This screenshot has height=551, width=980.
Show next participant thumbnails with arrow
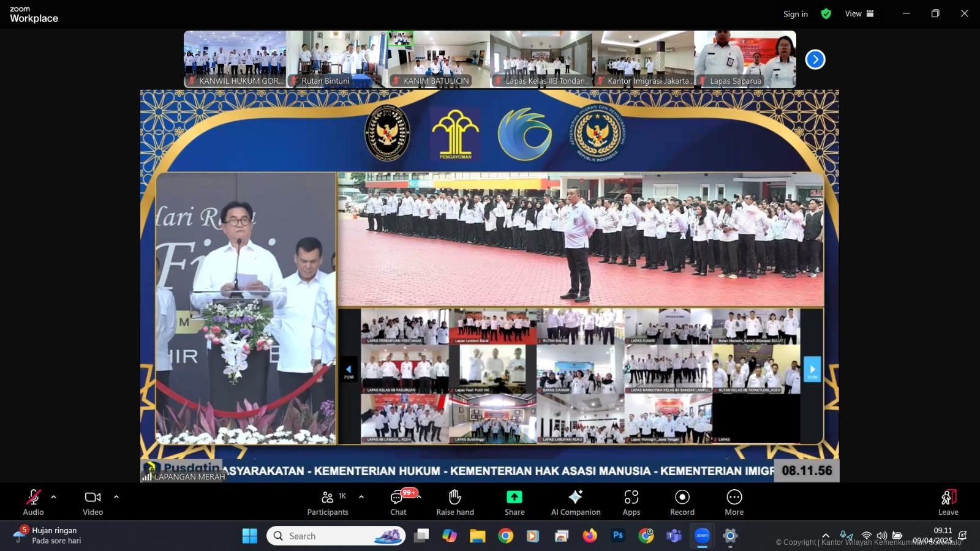tap(815, 59)
